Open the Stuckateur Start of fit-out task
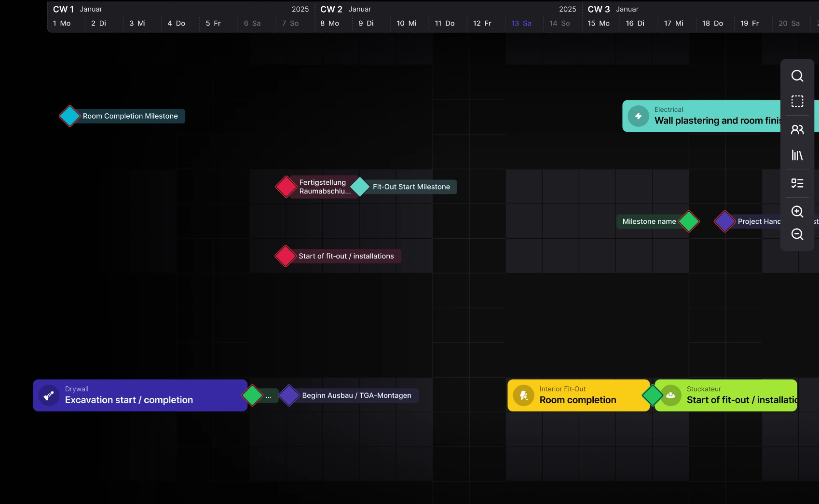 point(726,395)
